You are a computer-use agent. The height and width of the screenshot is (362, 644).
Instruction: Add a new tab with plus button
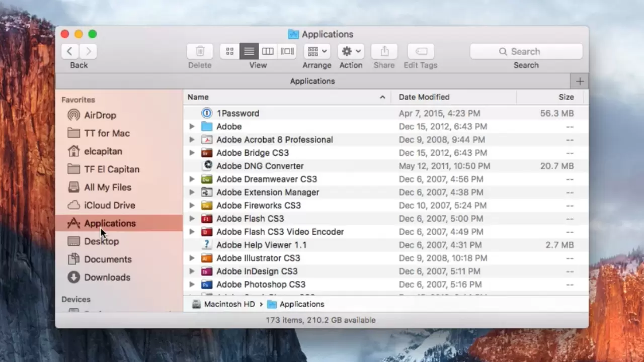click(x=580, y=81)
